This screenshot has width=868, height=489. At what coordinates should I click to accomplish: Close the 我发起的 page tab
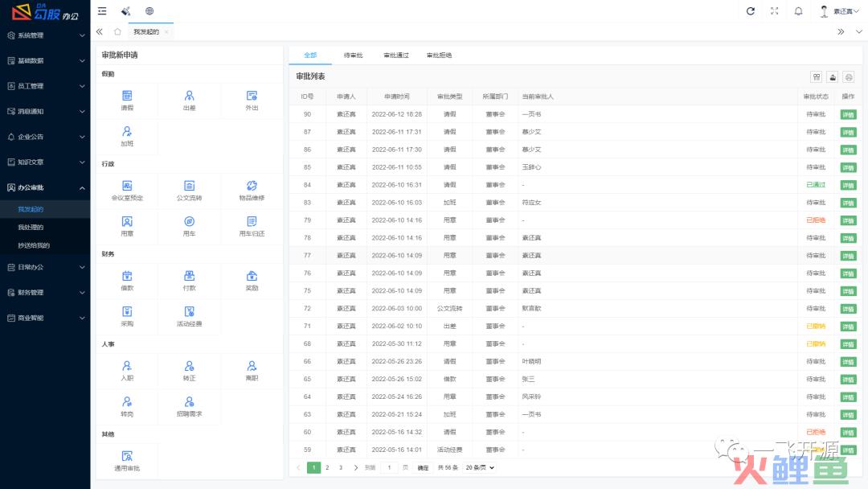click(x=166, y=32)
